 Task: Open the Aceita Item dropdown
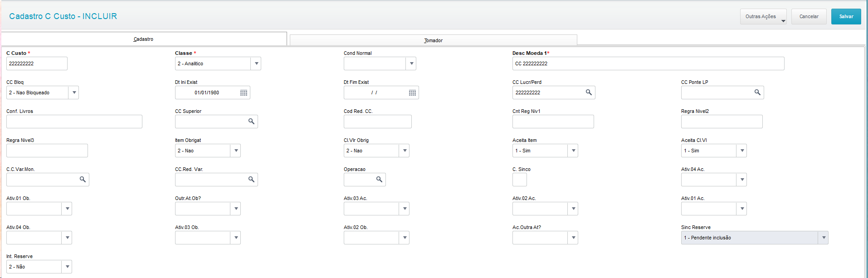573,151
